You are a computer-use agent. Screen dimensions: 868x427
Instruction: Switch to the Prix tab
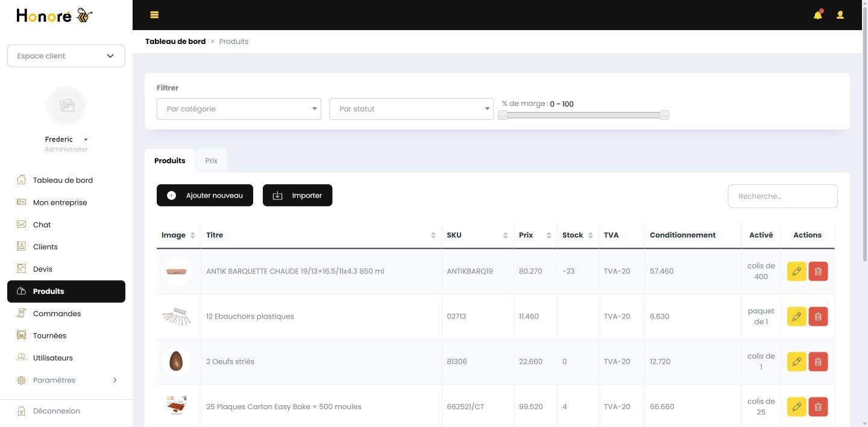tap(211, 161)
